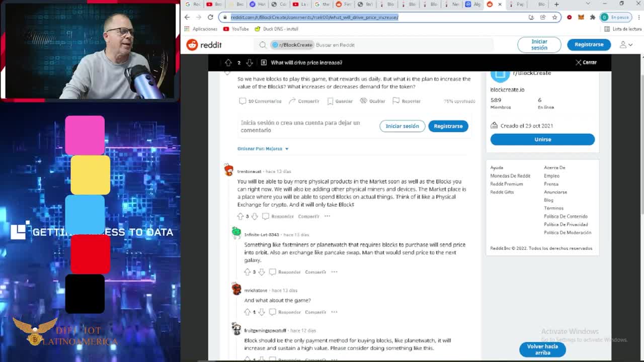Viewport: 644px width, 362px height.
Task: Downvote trentonaust's comment
Action: pyautogui.click(x=255, y=217)
